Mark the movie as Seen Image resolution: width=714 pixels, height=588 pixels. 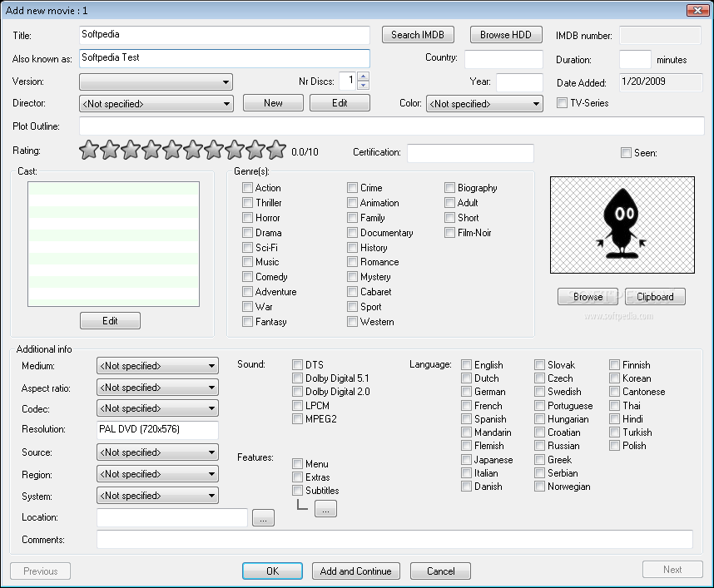(626, 153)
